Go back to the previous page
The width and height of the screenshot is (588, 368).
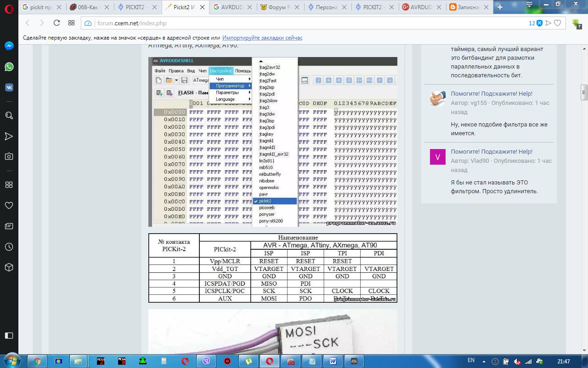(28, 23)
